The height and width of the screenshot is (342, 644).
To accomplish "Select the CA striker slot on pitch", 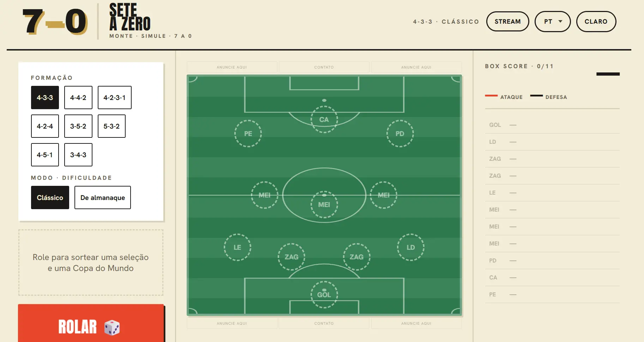I will (x=324, y=119).
